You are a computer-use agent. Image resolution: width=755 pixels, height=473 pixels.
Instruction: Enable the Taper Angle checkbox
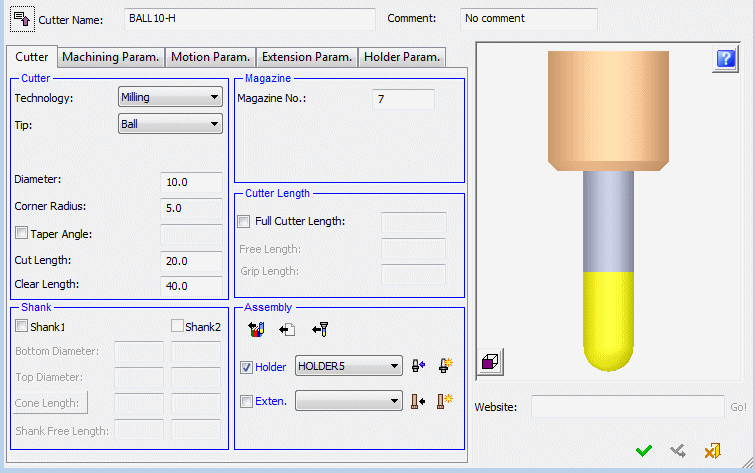pos(21,233)
